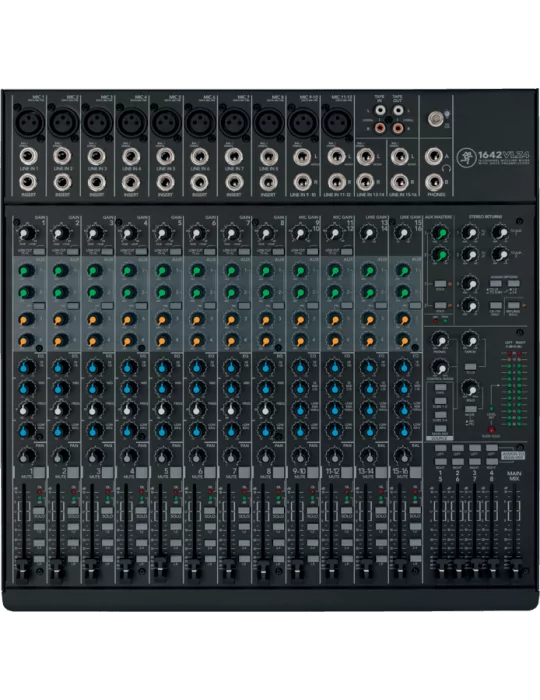
Task: Assign channel 1 to subgroup 1-2
Action: 39,527
